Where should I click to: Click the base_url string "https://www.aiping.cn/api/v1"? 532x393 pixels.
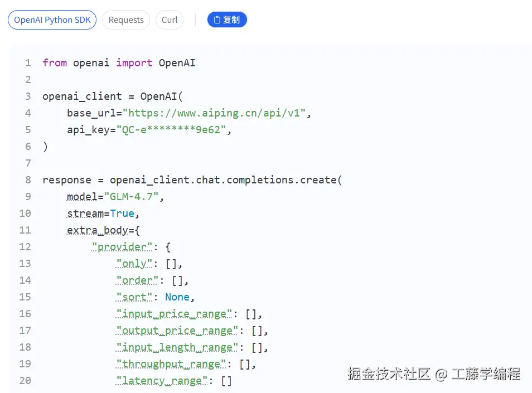(214, 113)
